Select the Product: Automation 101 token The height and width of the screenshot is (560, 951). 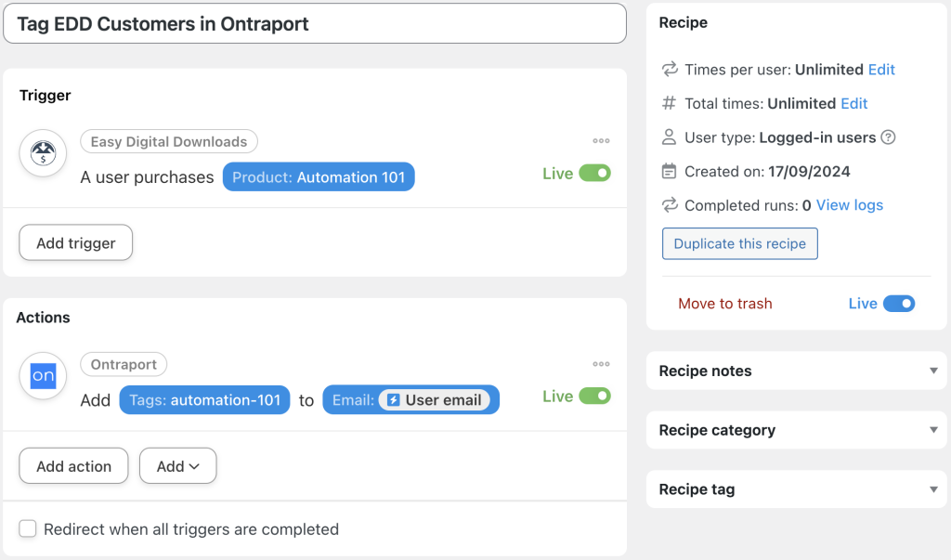tap(319, 176)
